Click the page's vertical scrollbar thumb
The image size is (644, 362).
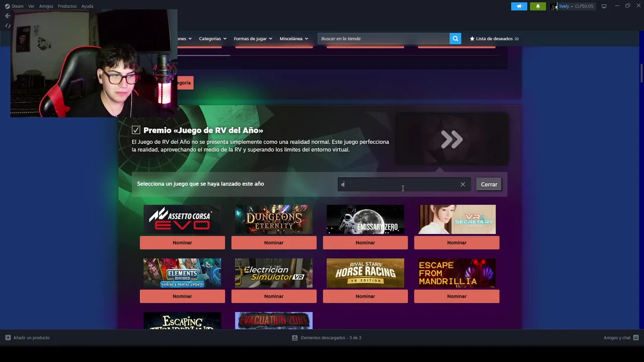(x=641, y=74)
